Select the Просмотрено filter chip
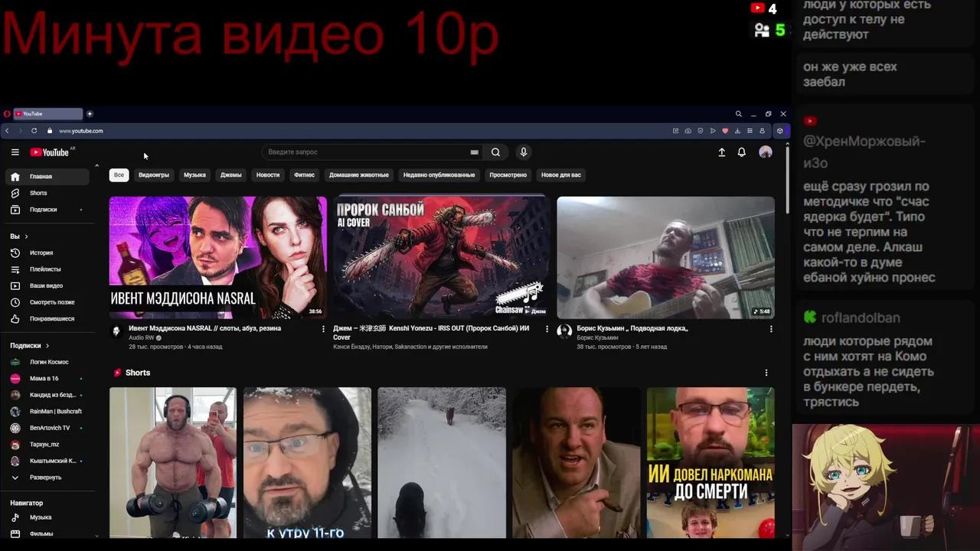 (x=508, y=175)
